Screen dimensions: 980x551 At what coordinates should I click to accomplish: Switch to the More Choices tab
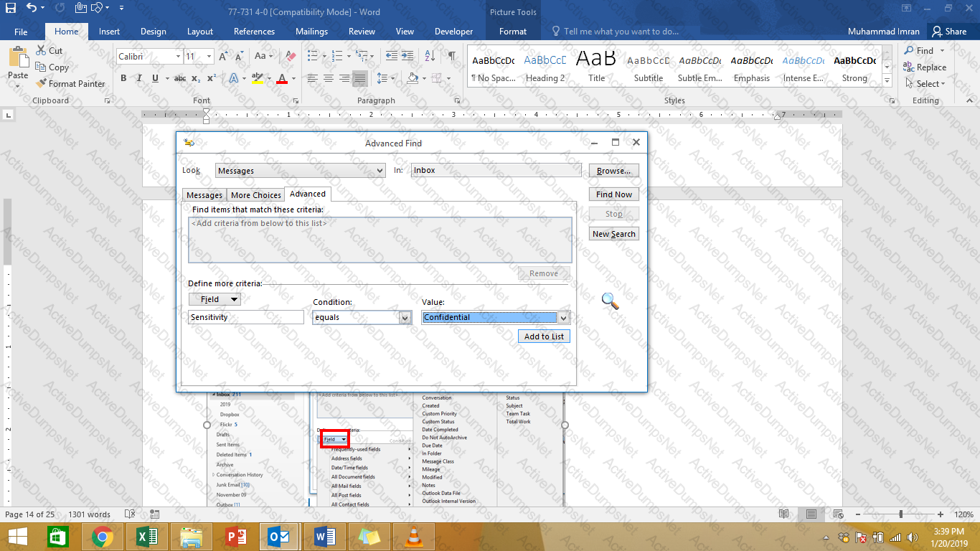pyautogui.click(x=256, y=195)
